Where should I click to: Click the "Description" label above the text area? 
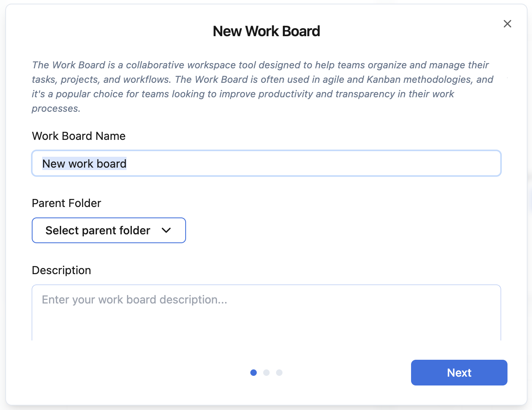pyautogui.click(x=61, y=271)
